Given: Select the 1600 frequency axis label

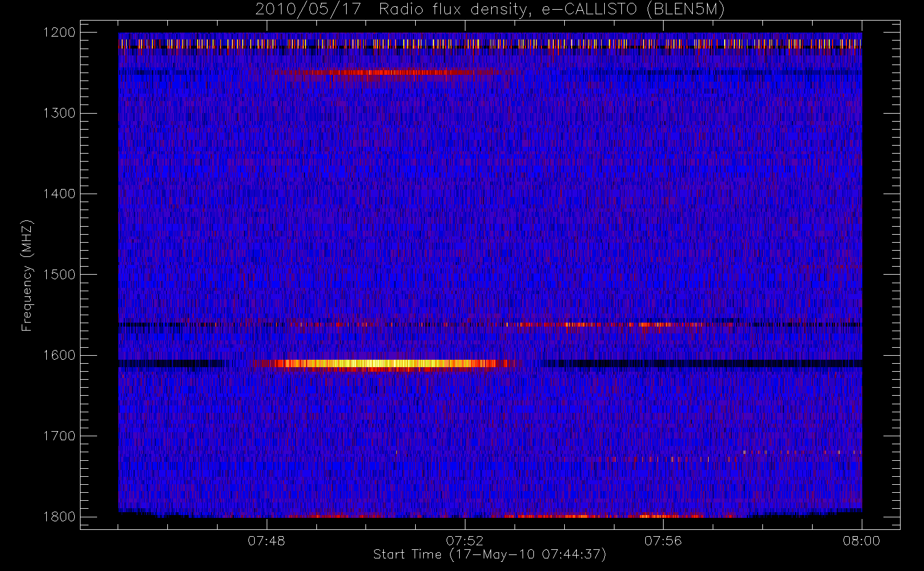Looking at the screenshot, I should [x=59, y=355].
